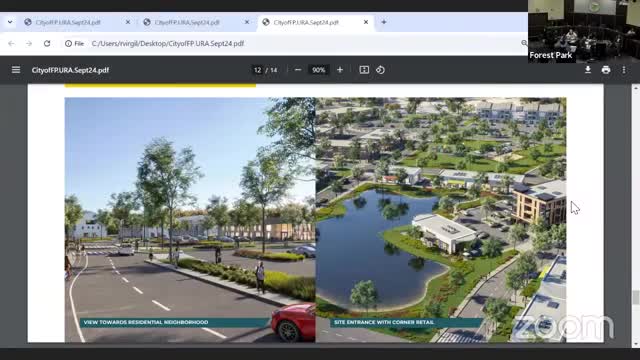The height and width of the screenshot is (360, 640).
Task: Edit the page number field showing 12
Action: (x=257, y=70)
